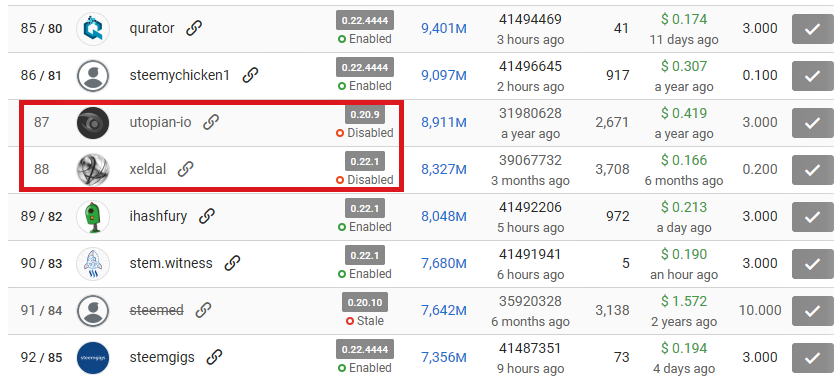838x381 pixels.
Task: Click utopian-io's Disabled status label
Action: point(365,133)
